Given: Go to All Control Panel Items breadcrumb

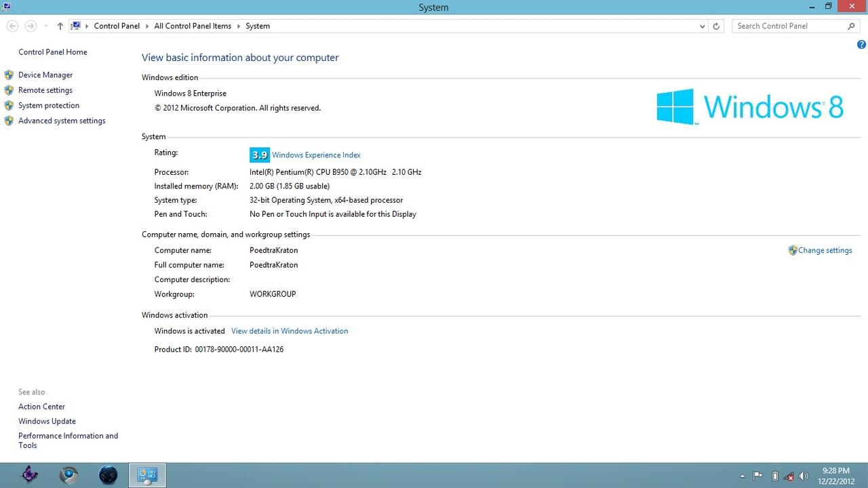Looking at the screenshot, I should [193, 26].
